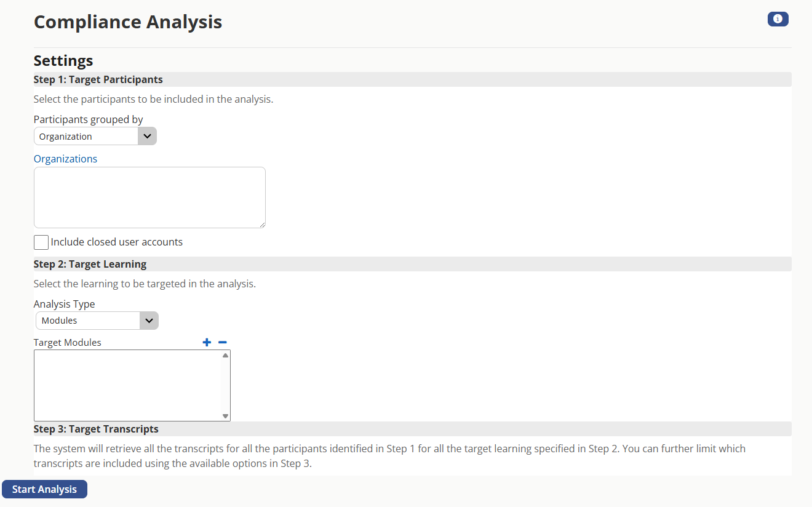The image size is (812, 507).
Task: Click the "Include closed user accounts" label
Action: tap(117, 242)
